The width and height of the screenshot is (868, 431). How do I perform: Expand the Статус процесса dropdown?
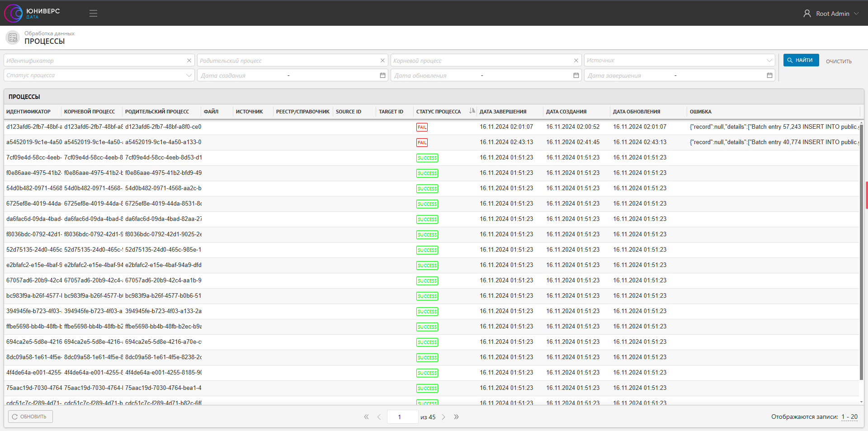189,75
